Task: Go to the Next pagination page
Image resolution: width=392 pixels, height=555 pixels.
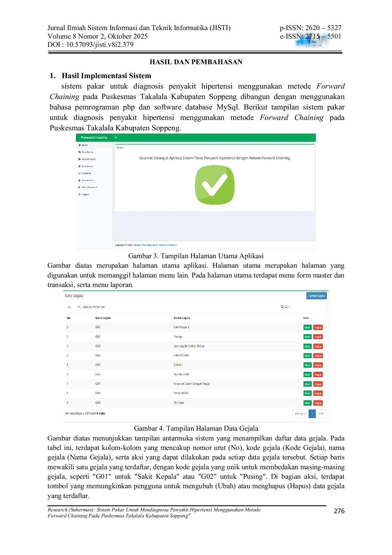Action: 321,414
